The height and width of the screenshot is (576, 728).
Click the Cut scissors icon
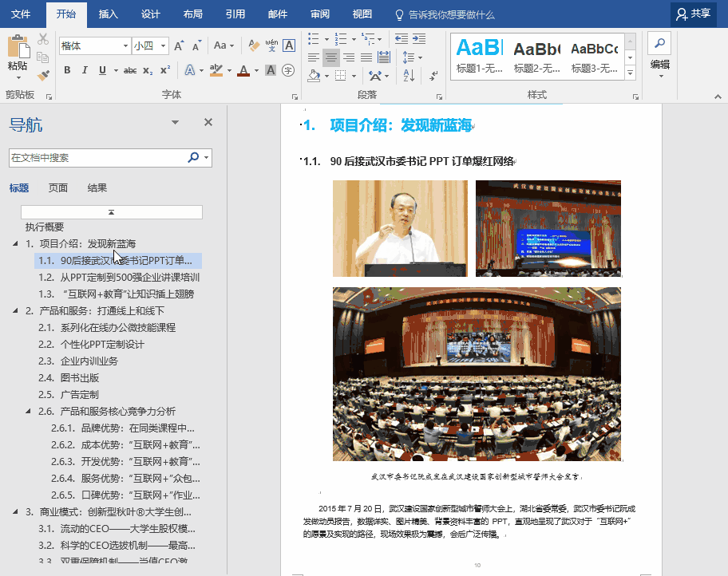pos(43,39)
